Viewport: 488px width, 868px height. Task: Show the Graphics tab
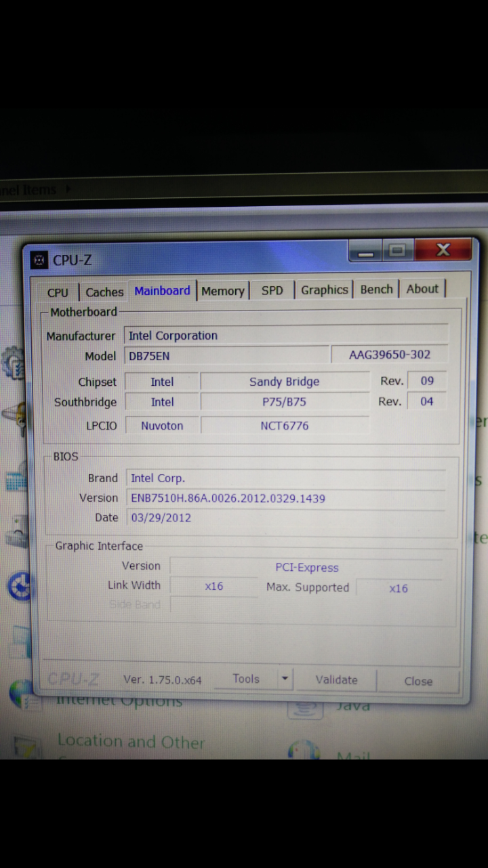[x=324, y=290]
